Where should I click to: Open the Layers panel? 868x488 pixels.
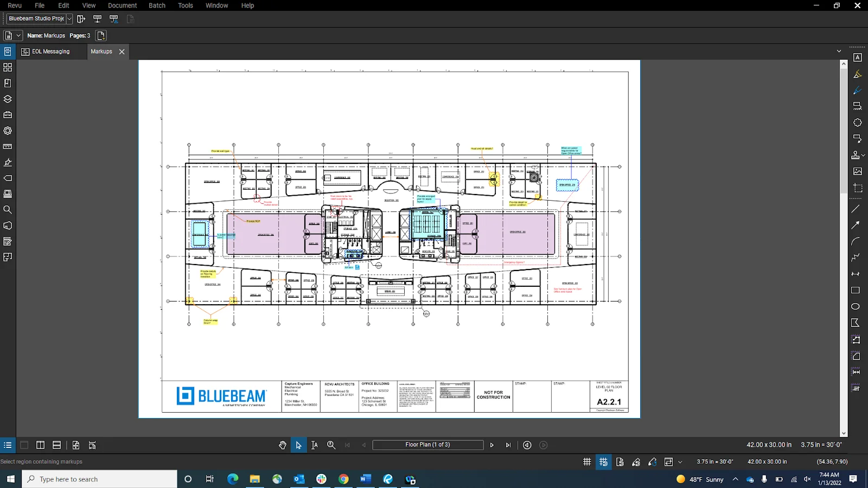pyautogui.click(x=8, y=99)
